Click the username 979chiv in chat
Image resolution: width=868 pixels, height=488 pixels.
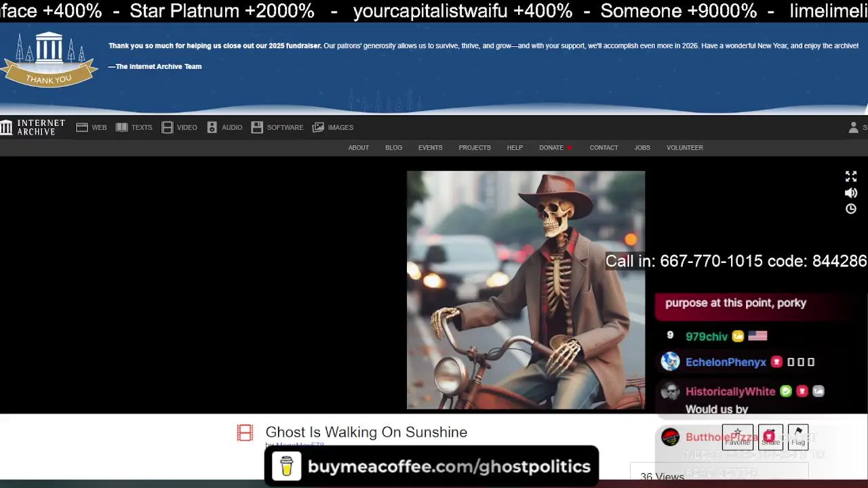(x=707, y=337)
